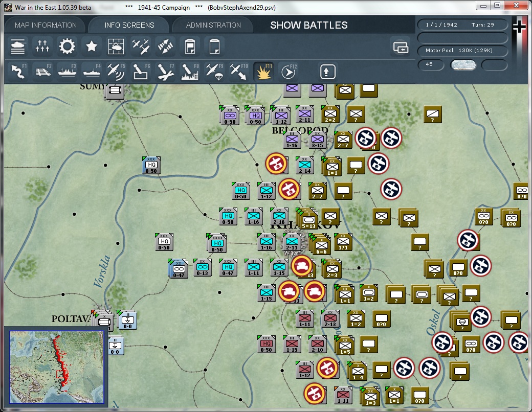Open the Production gear icon
This screenshot has width=532, height=412.
tap(67, 47)
